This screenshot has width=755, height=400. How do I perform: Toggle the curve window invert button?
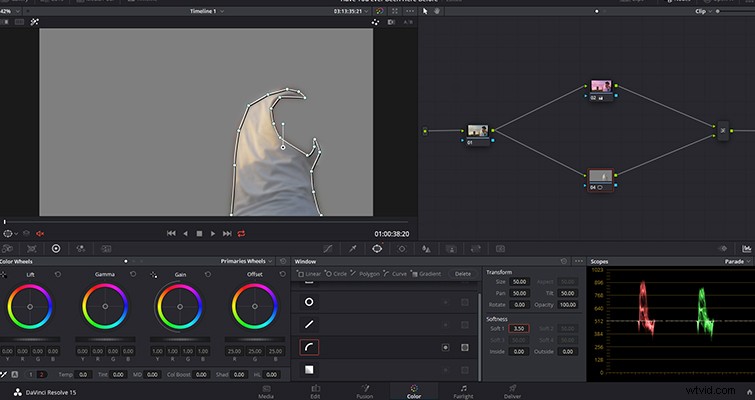click(x=445, y=347)
